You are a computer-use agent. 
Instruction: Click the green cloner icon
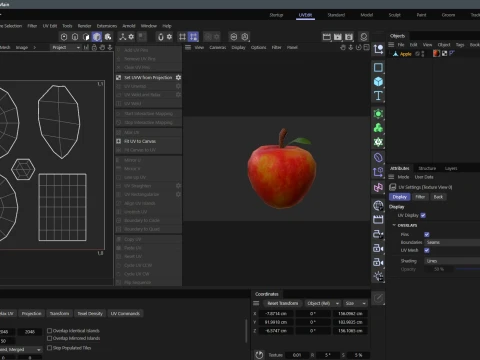[378, 128]
